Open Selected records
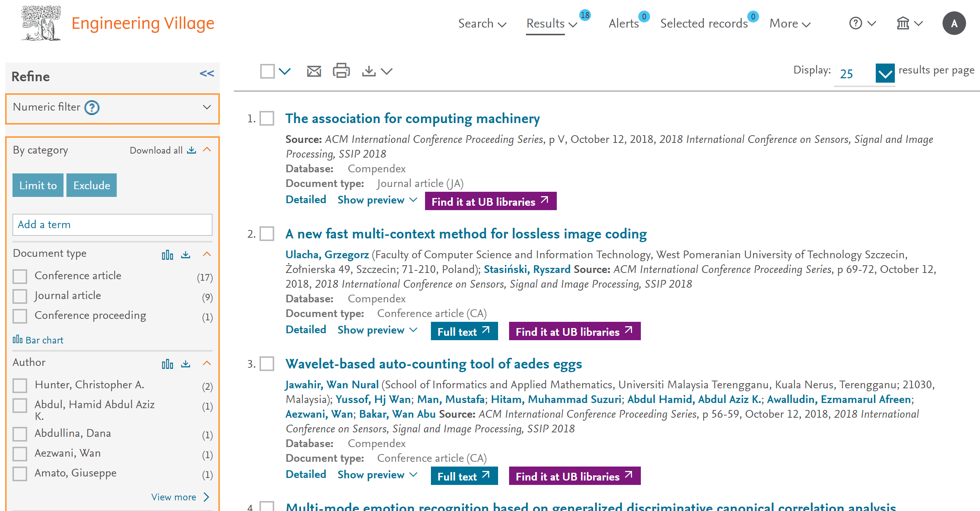 704,24
